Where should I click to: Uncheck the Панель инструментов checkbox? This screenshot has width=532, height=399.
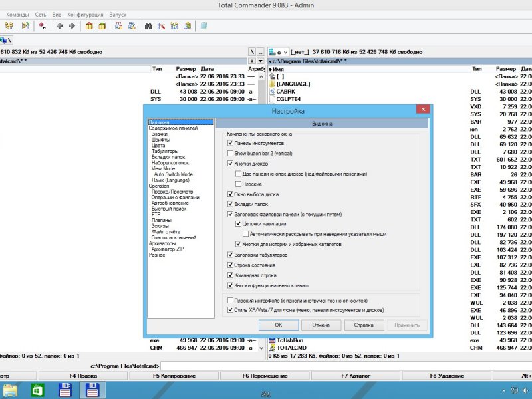point(230,143)
